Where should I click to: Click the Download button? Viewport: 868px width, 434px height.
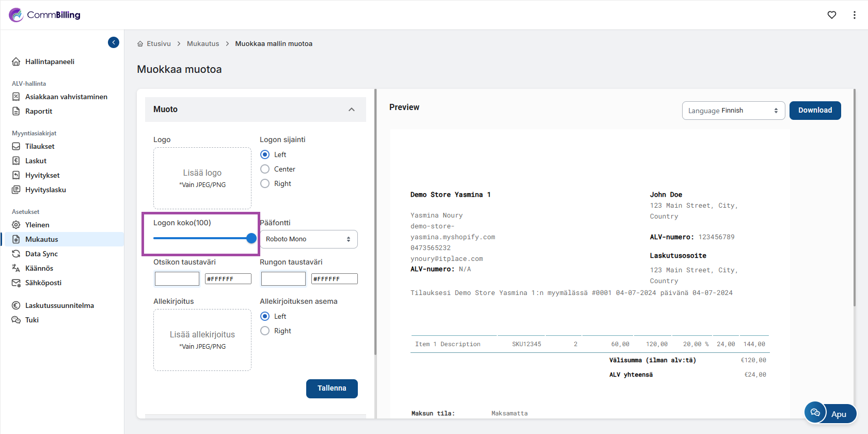coord(815,111)
